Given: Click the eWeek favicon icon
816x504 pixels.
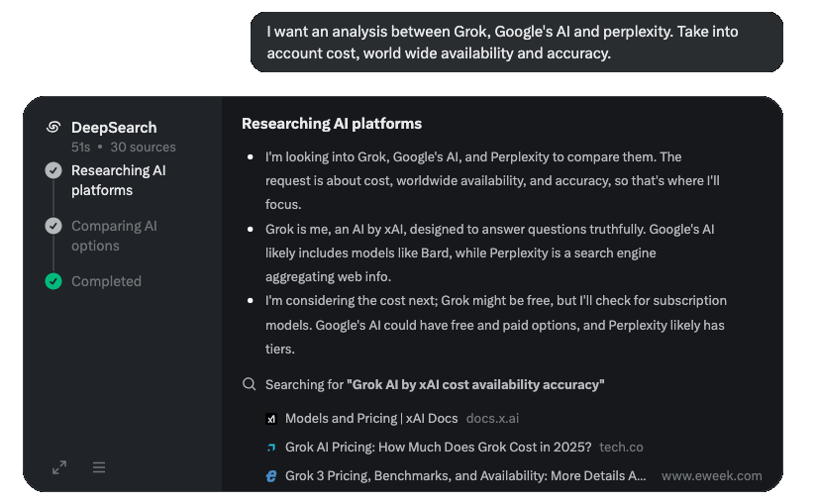Looking at the screenshot, I should (x=271, y=476).
